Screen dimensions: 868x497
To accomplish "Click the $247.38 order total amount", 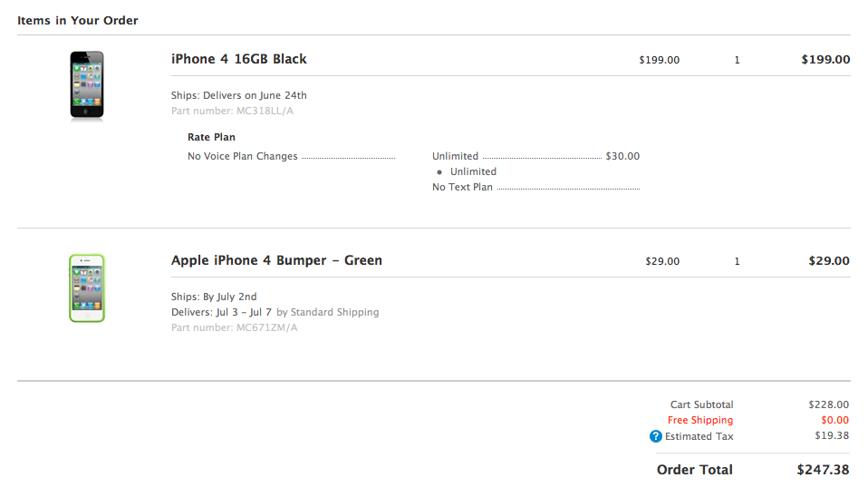I will [823, 470].
